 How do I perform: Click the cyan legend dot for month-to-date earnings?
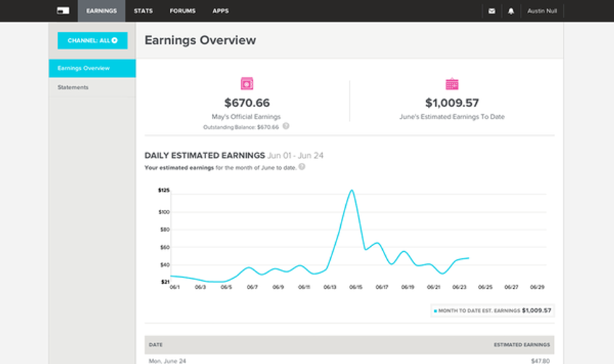click(435, 311)
